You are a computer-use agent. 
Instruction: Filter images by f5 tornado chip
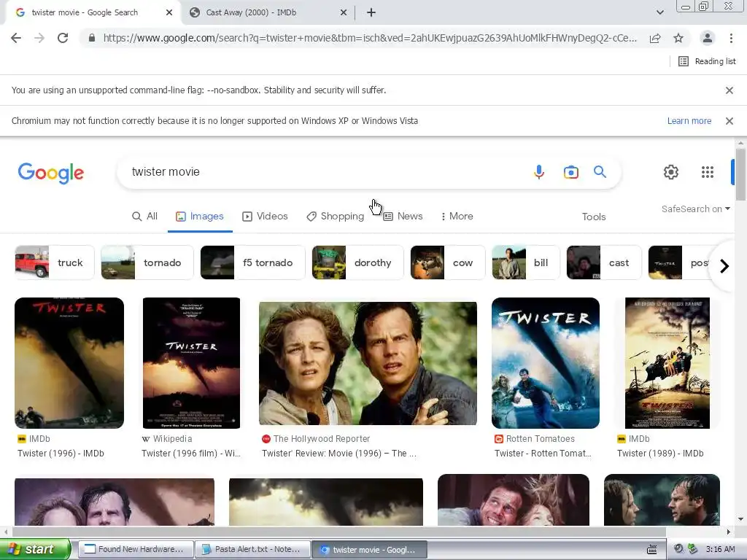coord(252,262)
